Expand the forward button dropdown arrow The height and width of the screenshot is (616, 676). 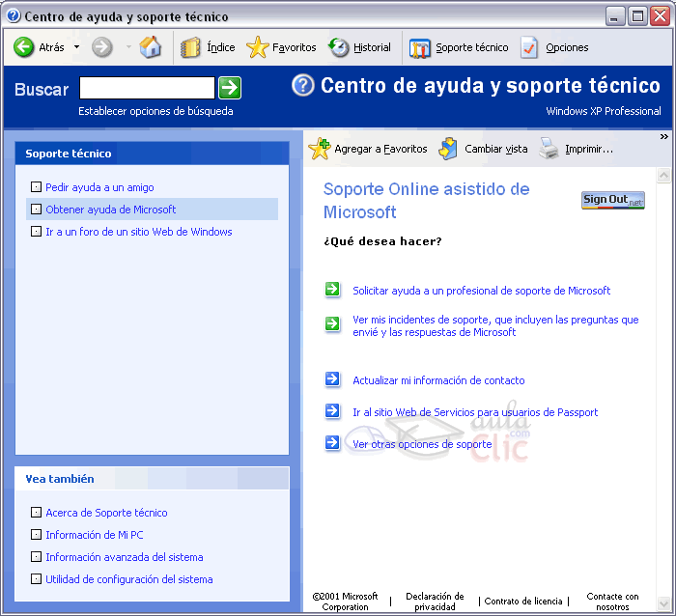tap(128, 47)
